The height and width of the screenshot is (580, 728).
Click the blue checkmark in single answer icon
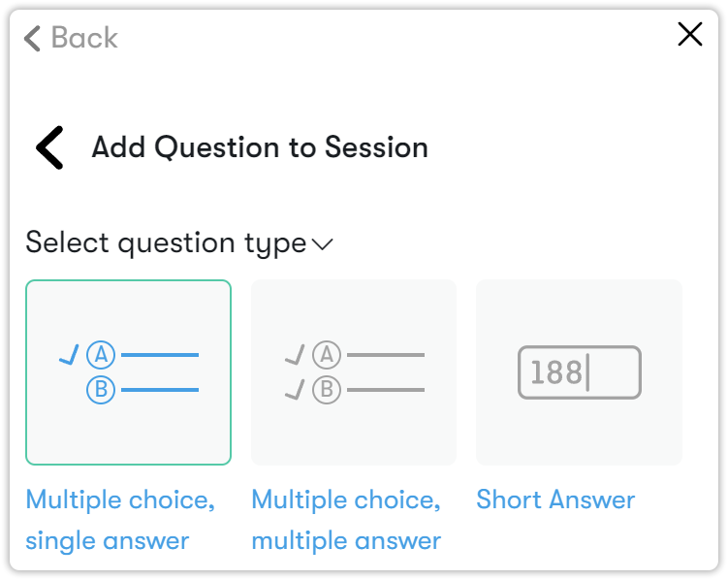click(69, 357)
